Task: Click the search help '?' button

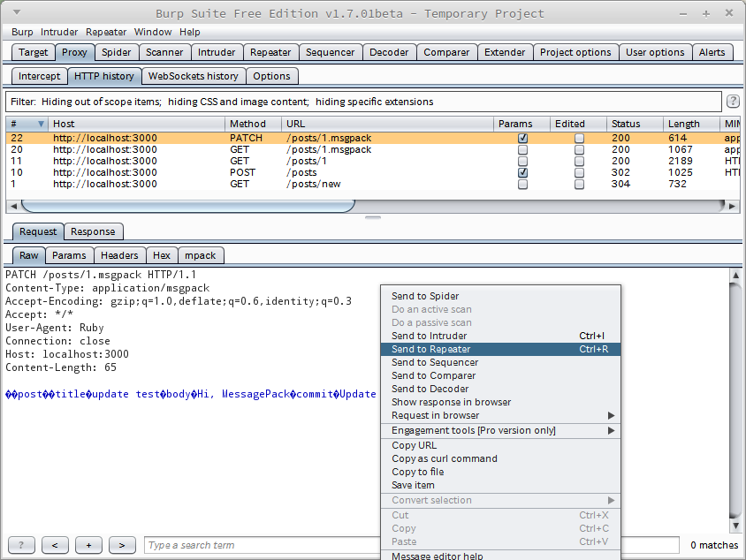Action: (x=21, y=545)
